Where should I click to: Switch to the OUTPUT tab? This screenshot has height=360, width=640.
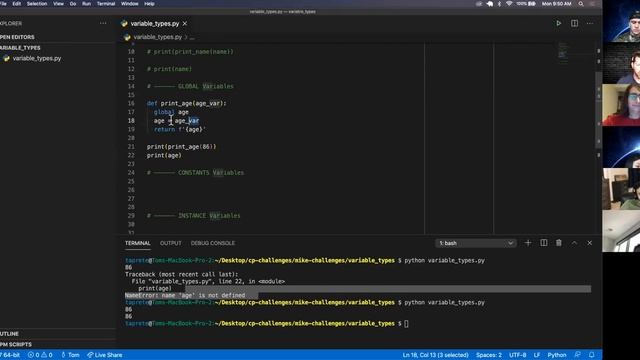tap(171, 243)
